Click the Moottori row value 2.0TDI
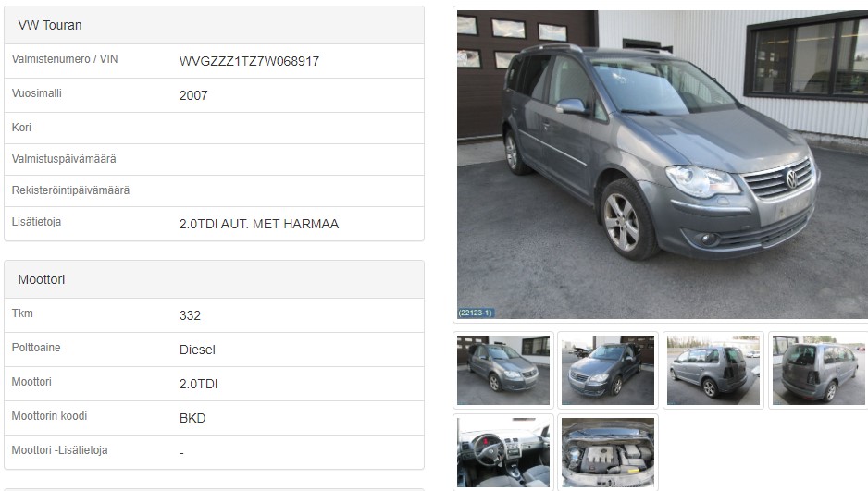The width and height of the screenshot is (868, 491). point(198,385)
